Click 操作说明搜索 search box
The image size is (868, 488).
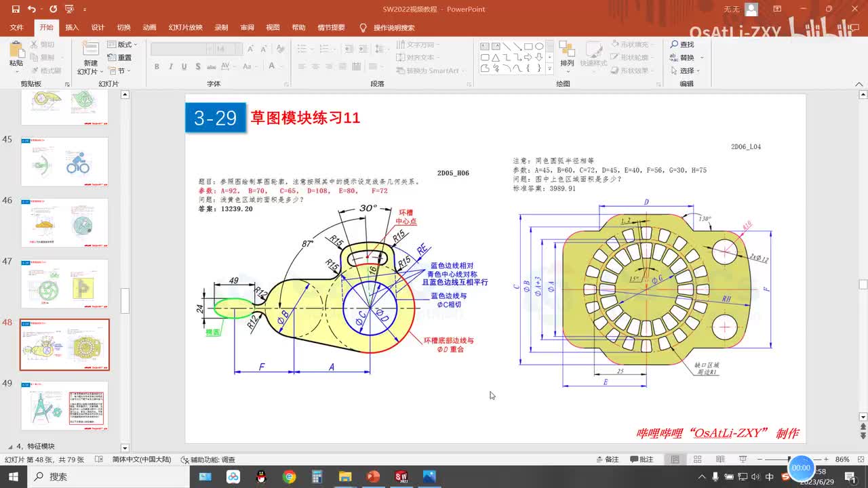pos(394,28)
